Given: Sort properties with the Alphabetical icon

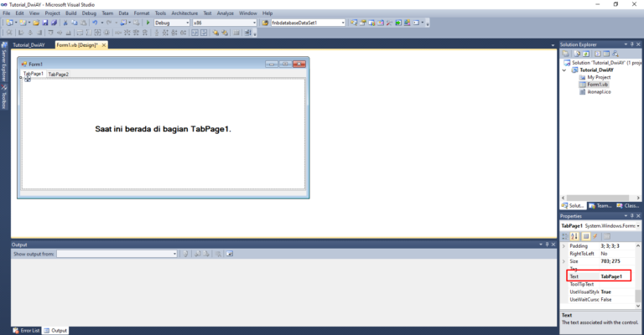Looking at the screenshot, I should (x=574, y=236).
